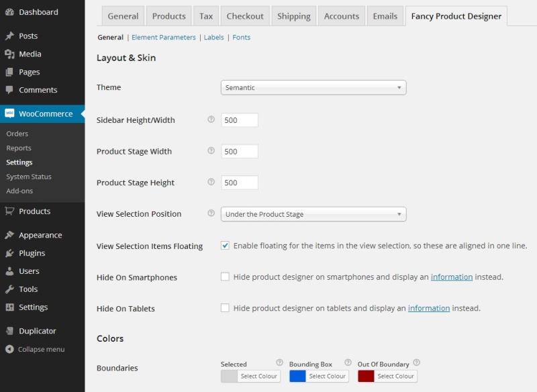This screenshot has width=537, height=392.
Task: Open the Labels subsection link
Action: (x=213, y=38)
